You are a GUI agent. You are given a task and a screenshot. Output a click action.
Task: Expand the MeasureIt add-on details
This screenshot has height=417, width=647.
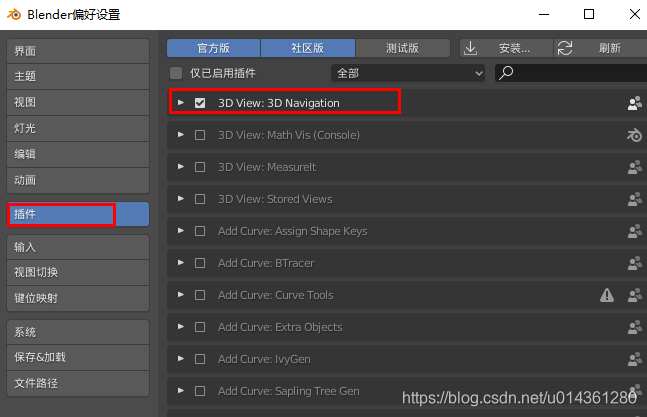(181, 167)
